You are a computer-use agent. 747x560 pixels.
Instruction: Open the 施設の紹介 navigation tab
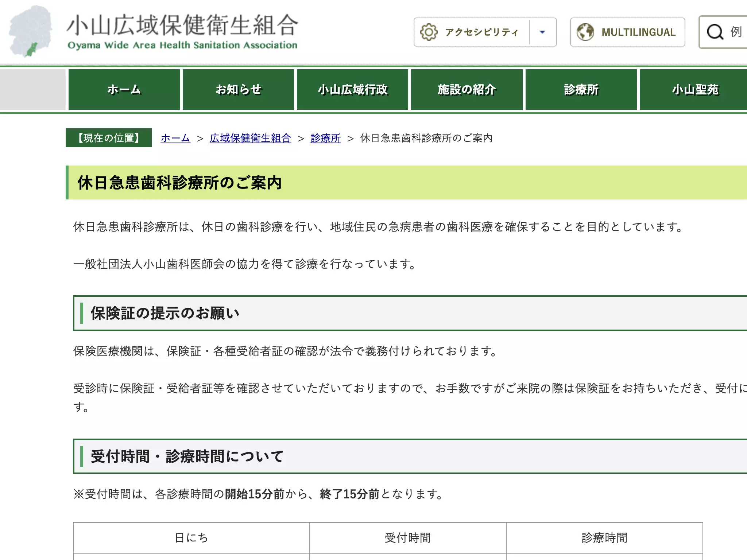[x=467, y=90]
